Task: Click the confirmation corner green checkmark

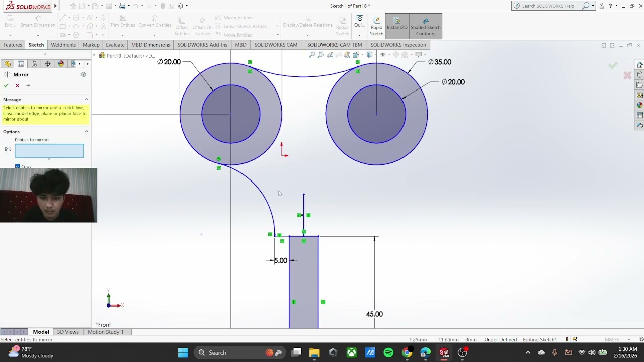Action: click(613, 65)
